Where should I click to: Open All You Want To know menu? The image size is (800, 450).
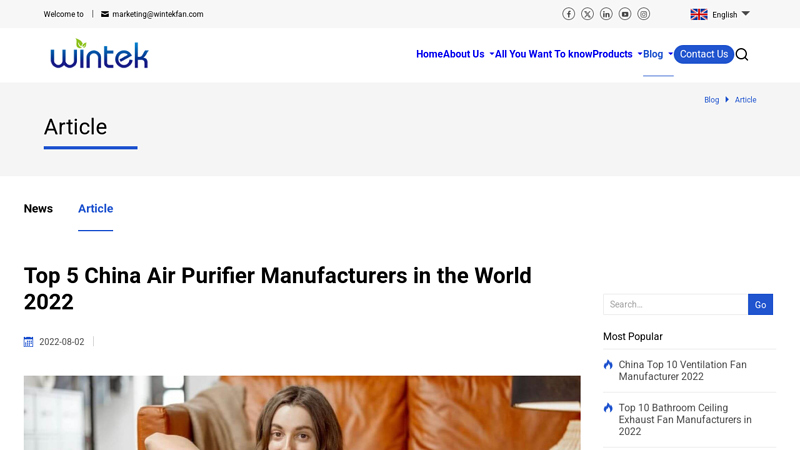pyautogui.click(x=543, y=54)
